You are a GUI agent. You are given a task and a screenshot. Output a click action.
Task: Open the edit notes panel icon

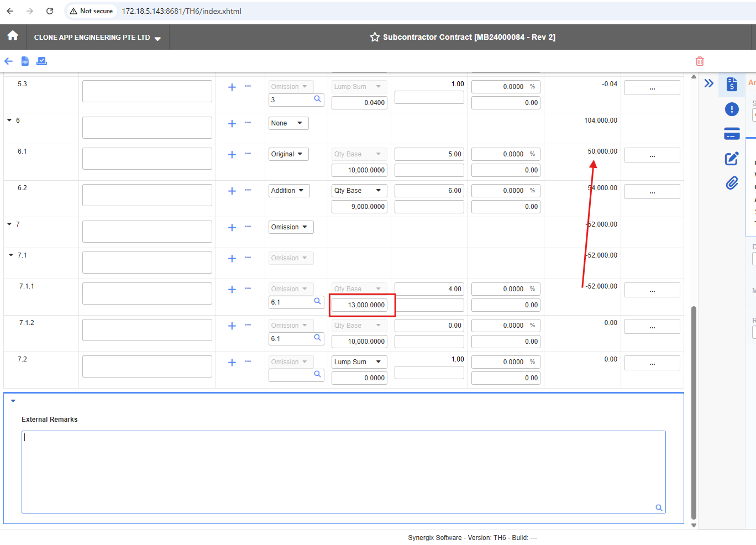tap(732, 159)
